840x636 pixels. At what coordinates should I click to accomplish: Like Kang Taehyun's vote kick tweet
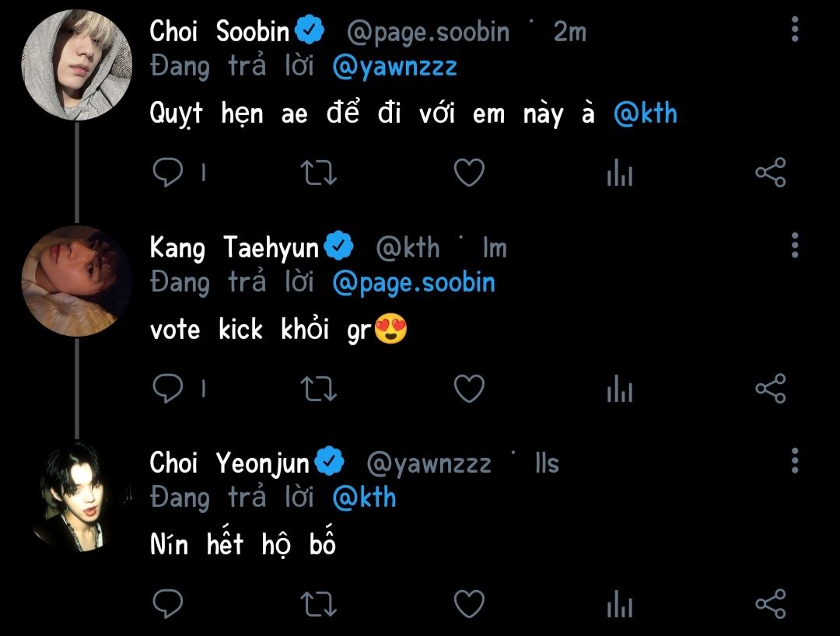click(469, 389)
